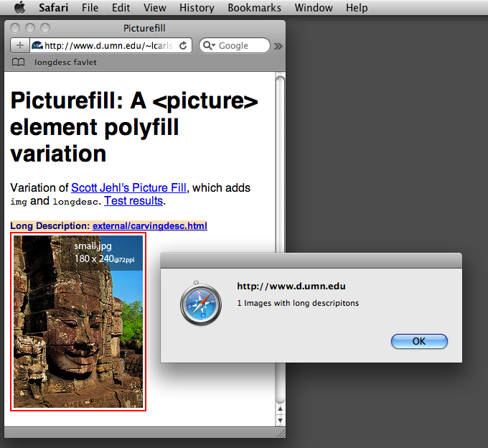Reload the page with the refresh icon

(183, 45)
